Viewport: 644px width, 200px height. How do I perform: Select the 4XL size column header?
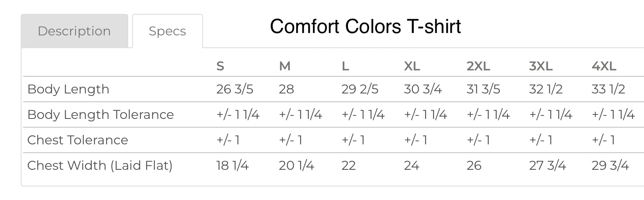(604, 66)
